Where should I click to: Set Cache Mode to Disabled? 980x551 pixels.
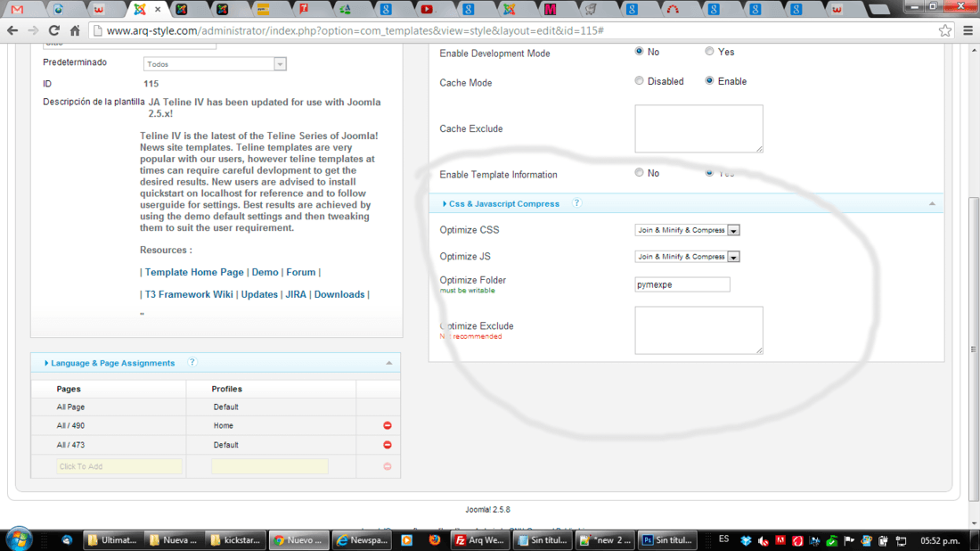tap(639, 80)
